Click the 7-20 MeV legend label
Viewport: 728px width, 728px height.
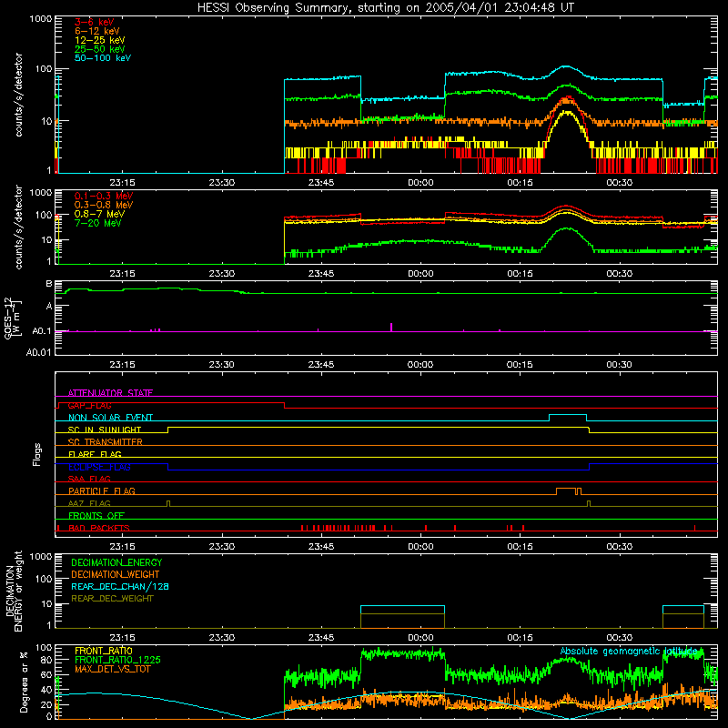[x=97, y=223]
